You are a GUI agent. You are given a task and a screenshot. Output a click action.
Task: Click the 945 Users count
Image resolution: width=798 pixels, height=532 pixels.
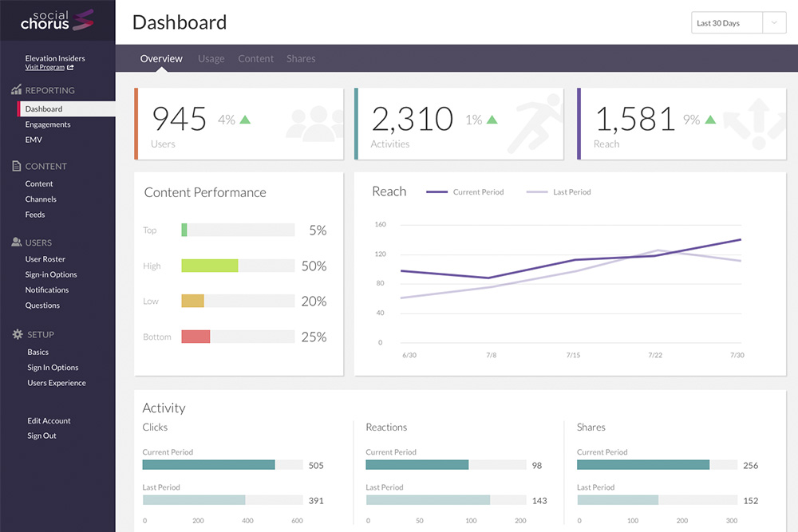(x=179, y=119)
